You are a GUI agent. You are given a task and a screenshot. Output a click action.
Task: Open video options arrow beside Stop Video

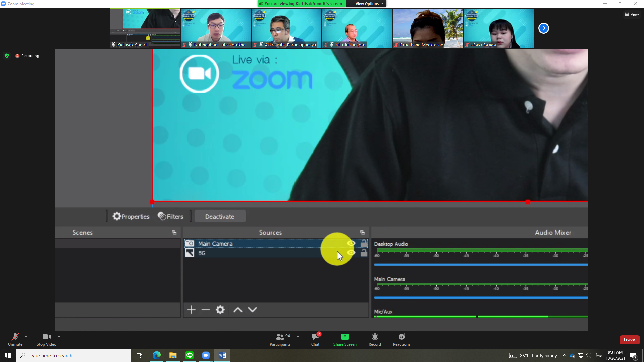point(59,337)
